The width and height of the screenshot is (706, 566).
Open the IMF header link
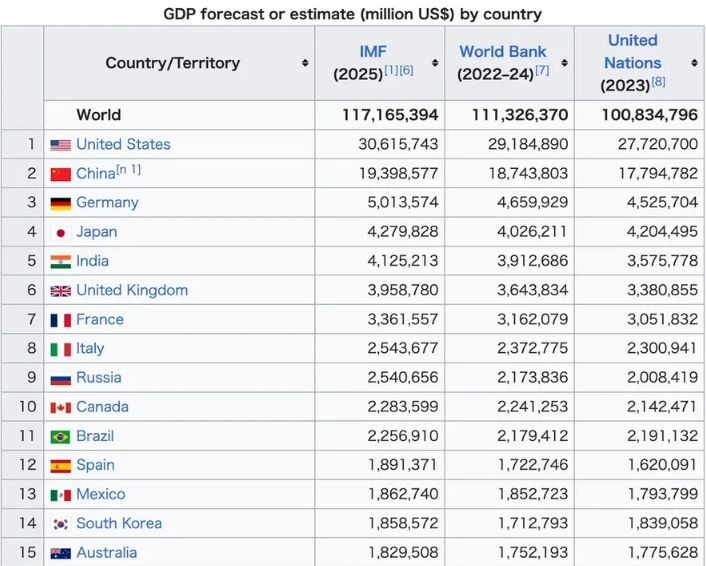click(x=373, y=51)
